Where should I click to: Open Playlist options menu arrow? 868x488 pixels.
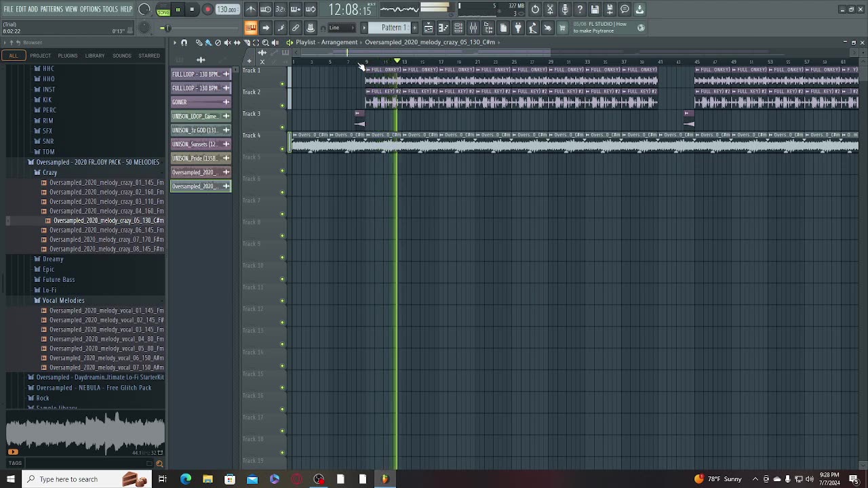[x=175, y=43]
